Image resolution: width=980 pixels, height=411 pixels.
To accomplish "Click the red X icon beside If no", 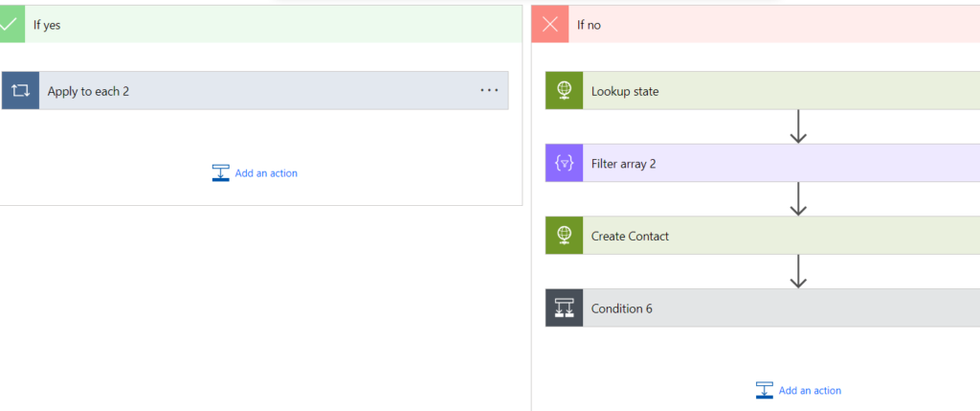I will click(x=550, y=24).
